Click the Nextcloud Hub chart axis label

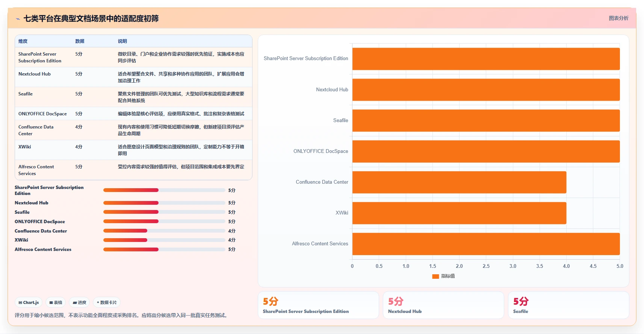(x=332, y=90)
